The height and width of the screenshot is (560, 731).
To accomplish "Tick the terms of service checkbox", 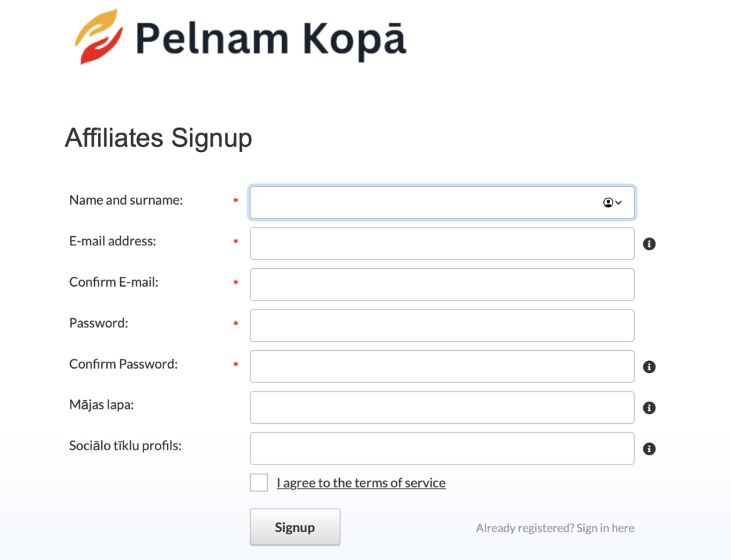I will [x=259, y=483].
